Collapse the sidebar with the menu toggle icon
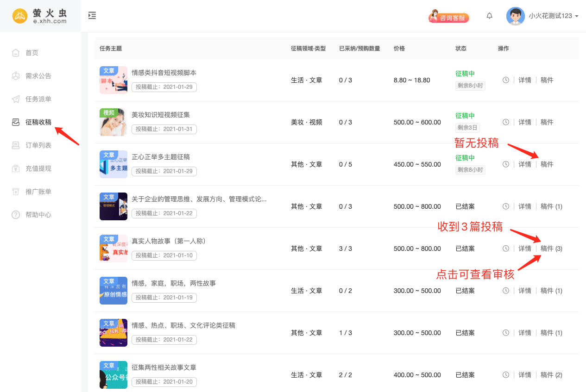 pos(92,16)
